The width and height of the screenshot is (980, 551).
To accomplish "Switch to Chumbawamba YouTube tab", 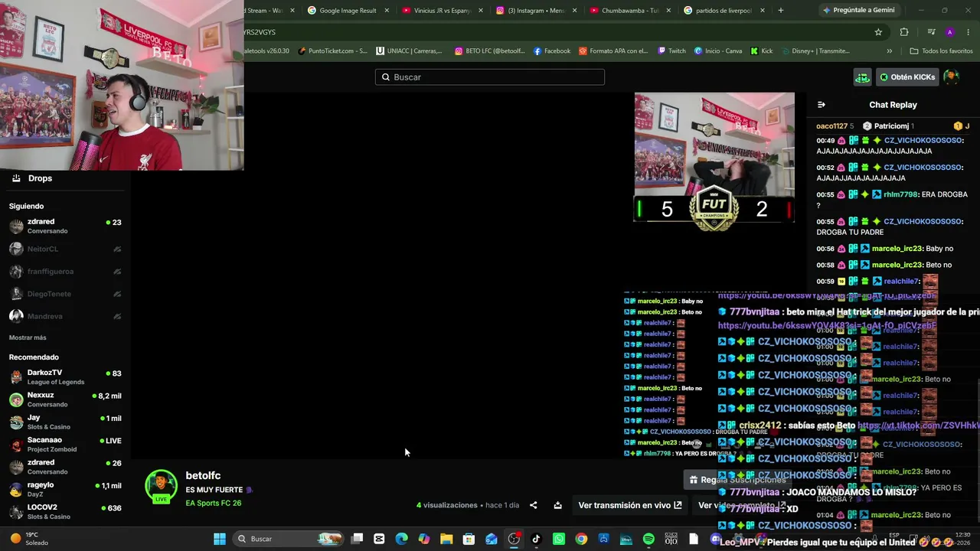I will click(x=630, y=11).
